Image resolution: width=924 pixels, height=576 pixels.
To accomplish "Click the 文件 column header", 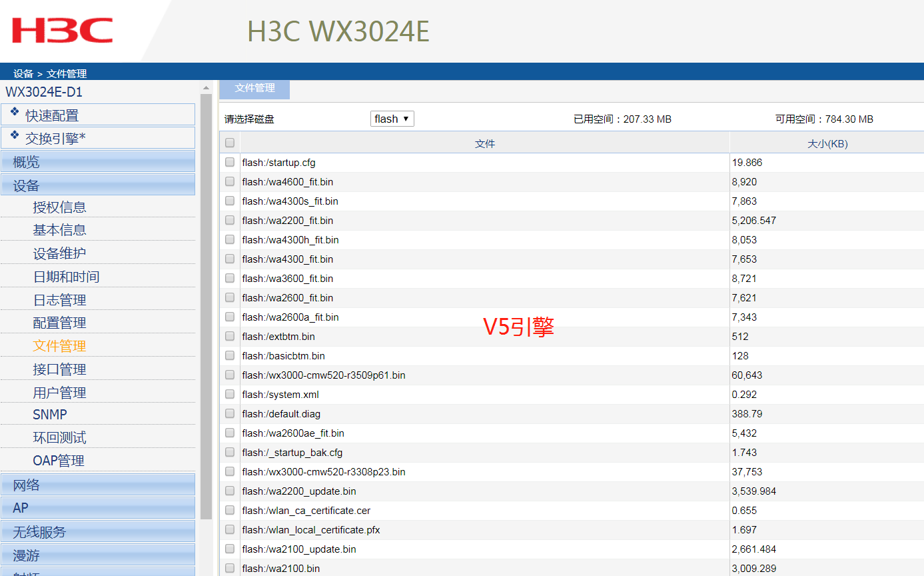I will (485, 143).
